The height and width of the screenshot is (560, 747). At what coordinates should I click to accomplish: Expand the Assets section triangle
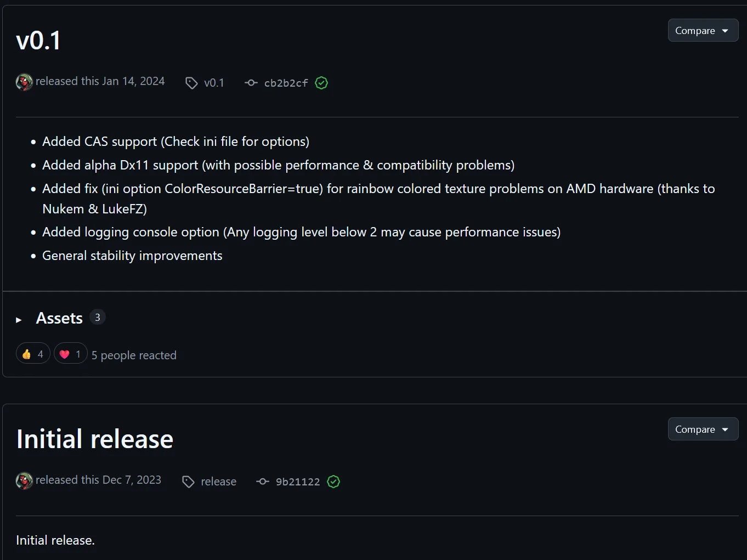(19, 319)
